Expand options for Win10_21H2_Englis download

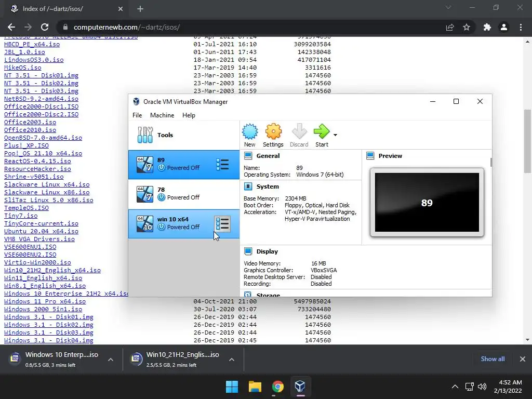click(232, 360)
